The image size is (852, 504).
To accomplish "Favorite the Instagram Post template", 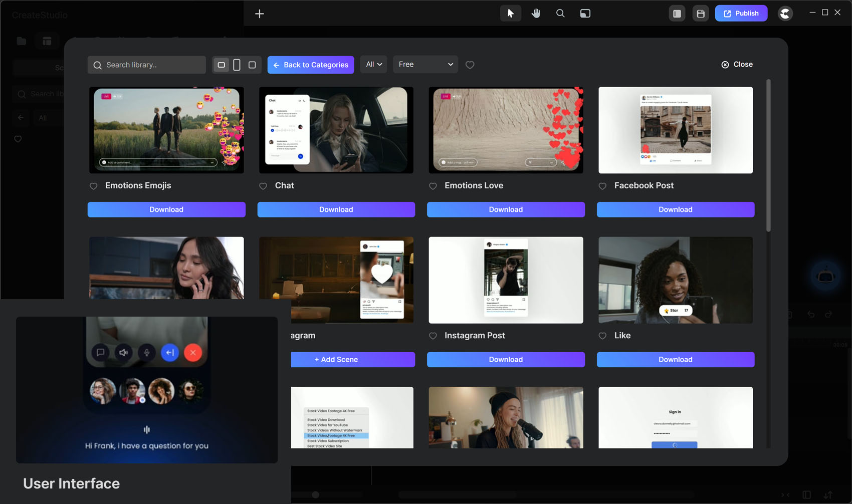I will click(x=433, y=336).
